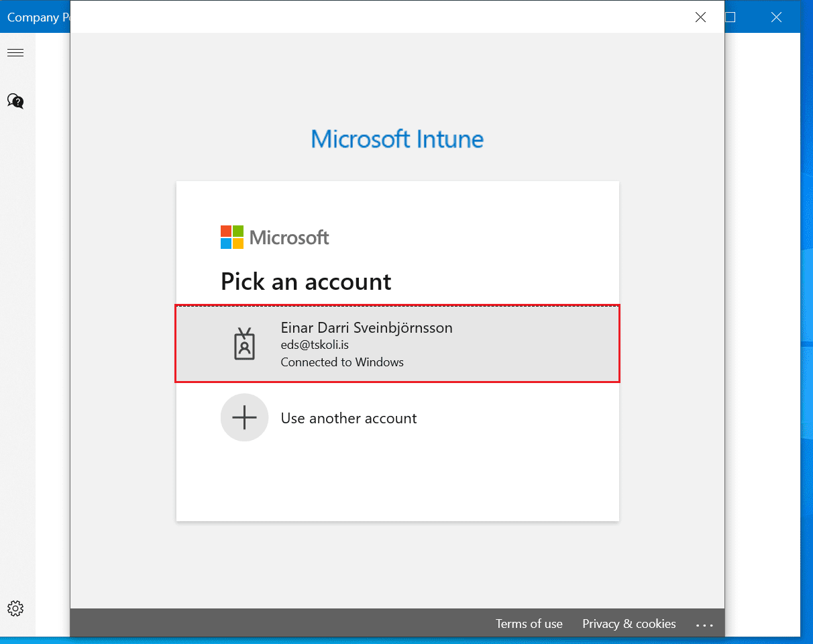
Task: Click the help and support chat icon
Action: (x=15, y=101)
